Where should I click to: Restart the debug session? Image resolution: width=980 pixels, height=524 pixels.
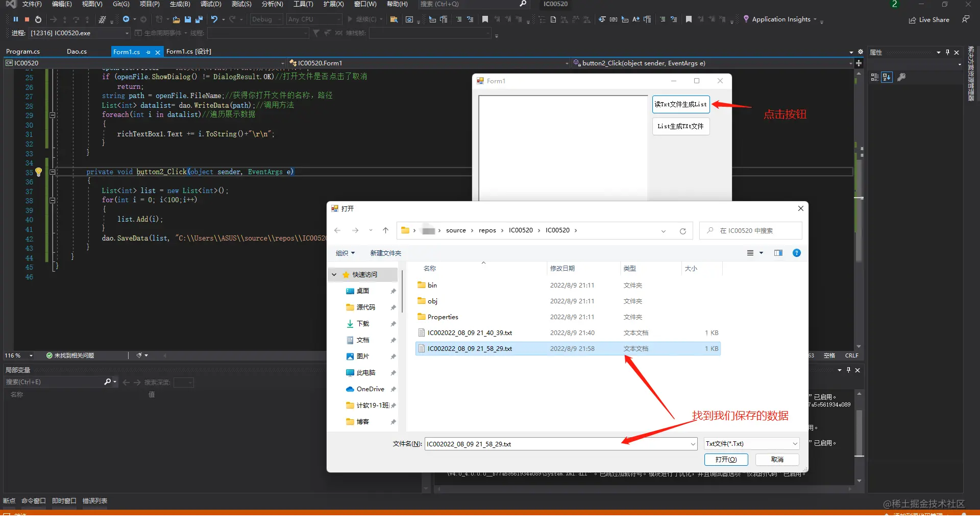pos(38,19)
